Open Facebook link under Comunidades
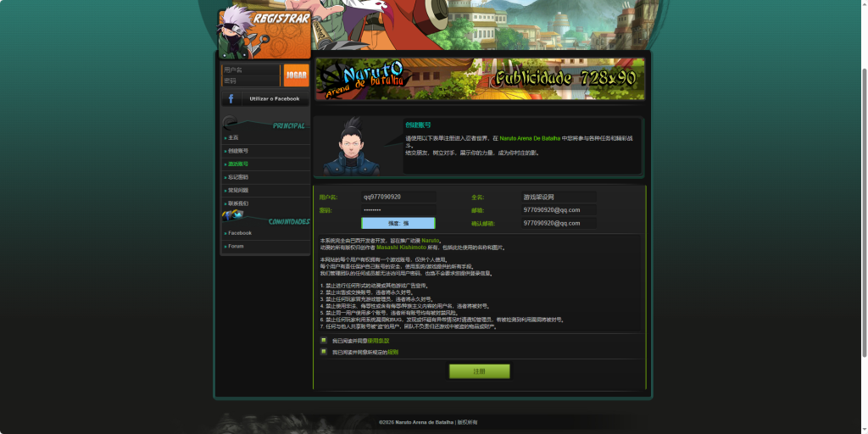 click(x=240, y=233)
